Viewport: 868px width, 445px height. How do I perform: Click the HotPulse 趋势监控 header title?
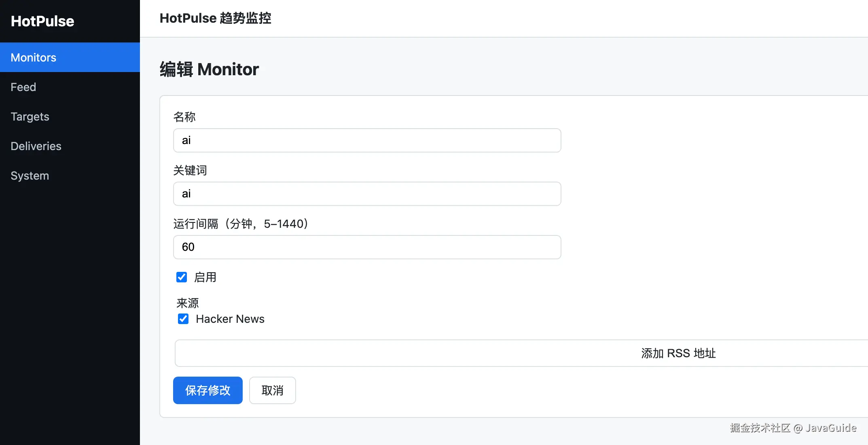215,18
